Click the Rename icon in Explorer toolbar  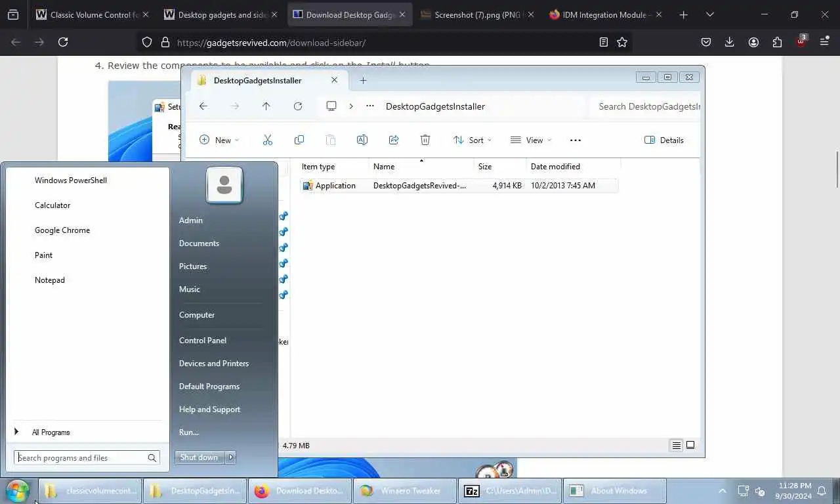(x=362, y=140)
